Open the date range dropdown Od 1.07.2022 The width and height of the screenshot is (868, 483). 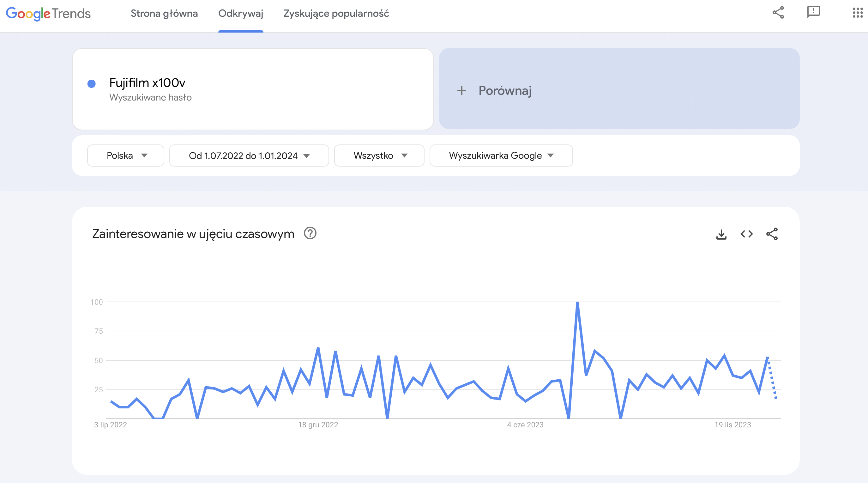click(x=249, y=156)
